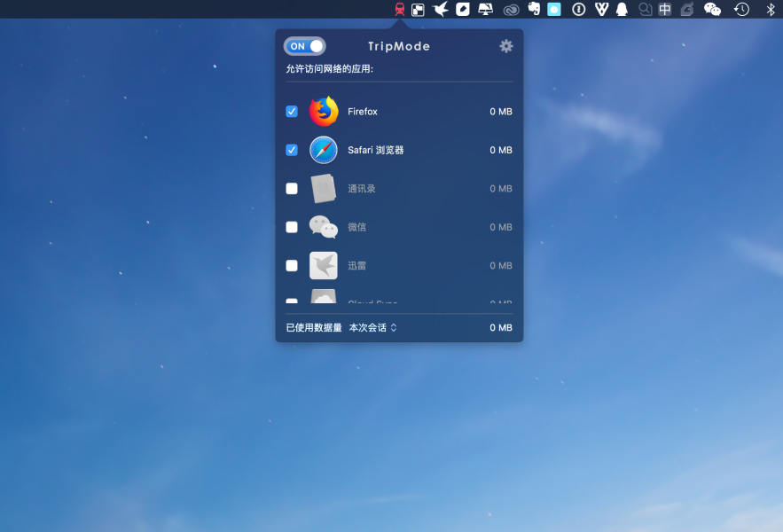Open Creative Cloud menu bar icon
The image size is (783, 532).
point(511,10)
